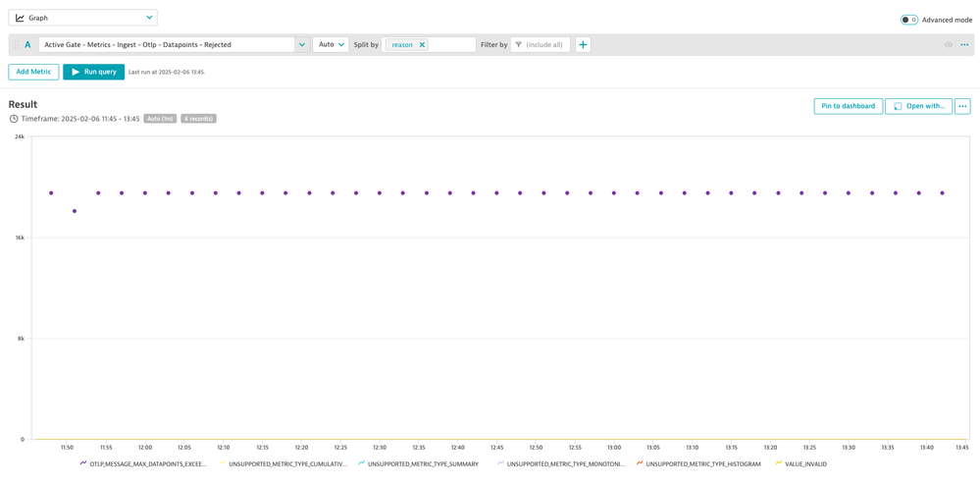Image resolution: width=980 pixels, height=487 pixels.
Task: Toggle visibility eye icon for query A
Action: [949, 45]
